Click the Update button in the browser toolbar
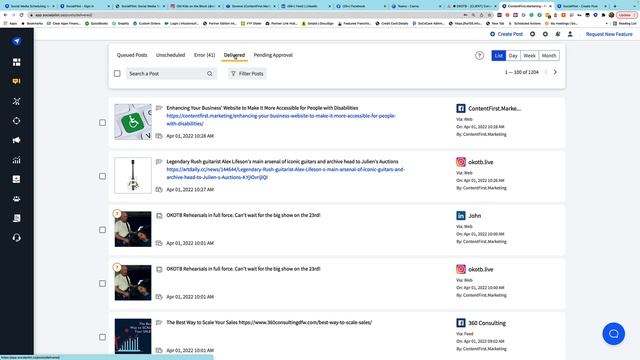 point(625,15)
